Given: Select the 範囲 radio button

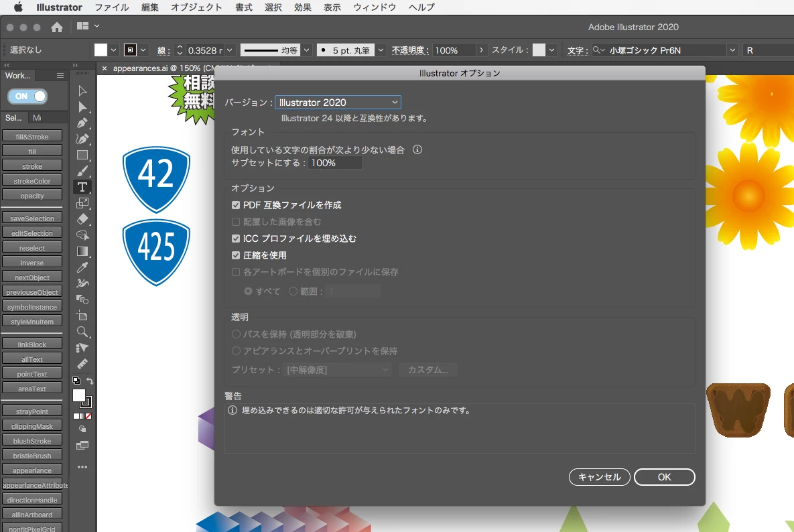Looking at the screenshot, I should pyautogui.click(x=293, y=291).
